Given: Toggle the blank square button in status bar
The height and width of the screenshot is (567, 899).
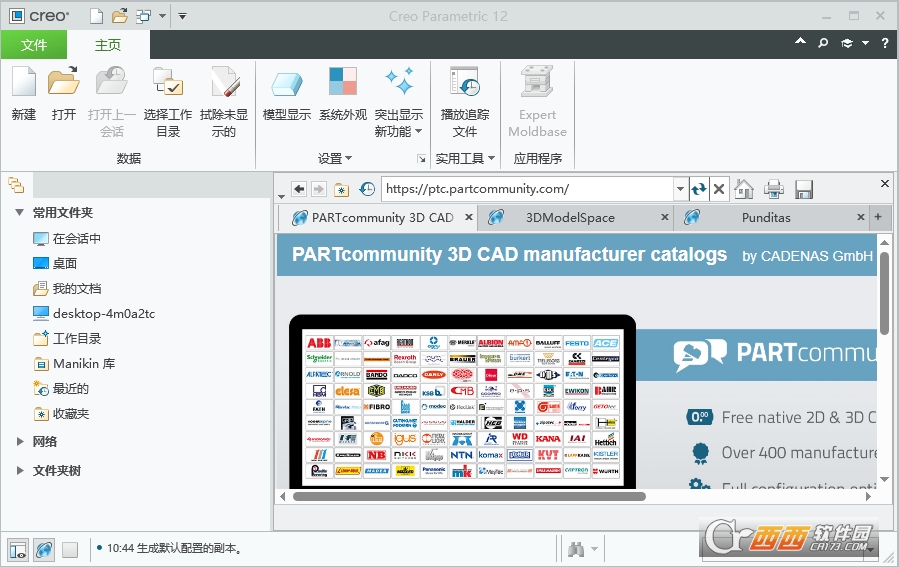Looking at the screenshot, I should click(70, 550).
